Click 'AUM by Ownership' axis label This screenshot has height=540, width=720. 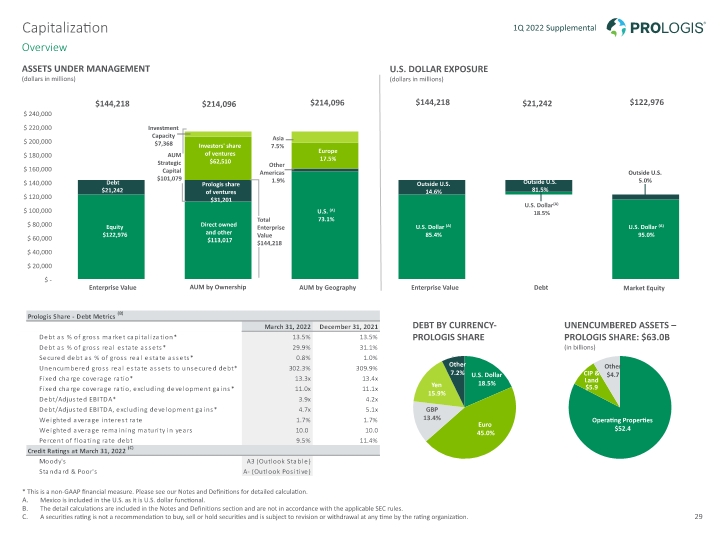pyautogui.click(x=218, y=287)
